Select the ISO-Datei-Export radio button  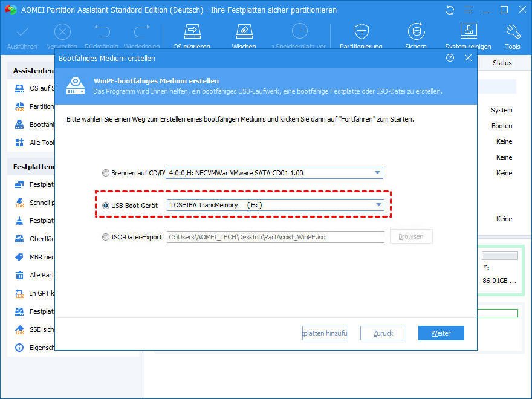pyautogui.click(x=106, y=237)
